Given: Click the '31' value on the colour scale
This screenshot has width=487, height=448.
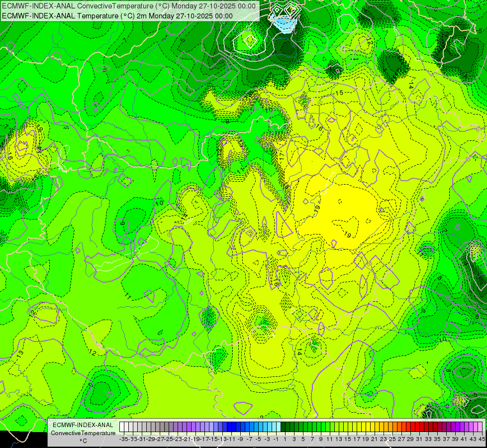Looking at the screenshot, I should (x=419, y=439).
